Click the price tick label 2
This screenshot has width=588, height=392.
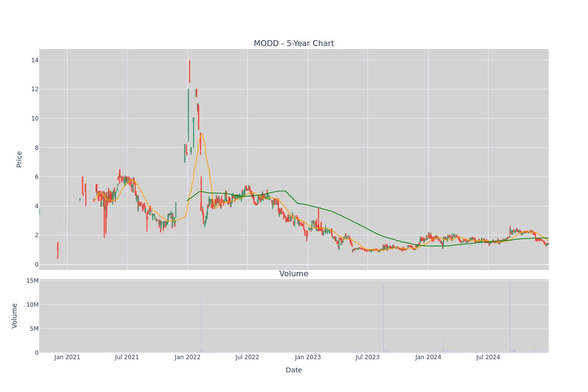click(36, 235)
